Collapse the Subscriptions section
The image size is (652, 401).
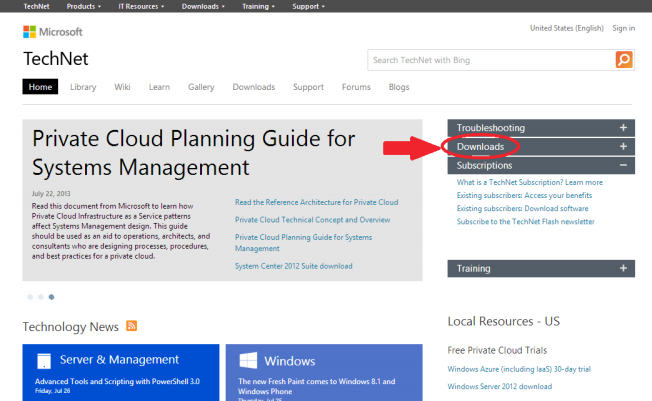(623, 165)
